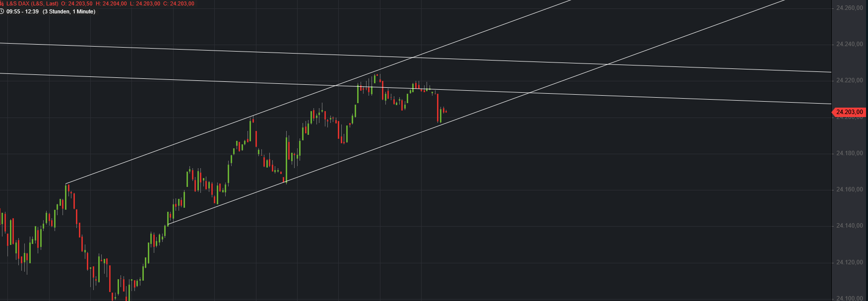868x301 pixels.
Task: Select the 24.180,00 price axis label
Action: [849, 153]
